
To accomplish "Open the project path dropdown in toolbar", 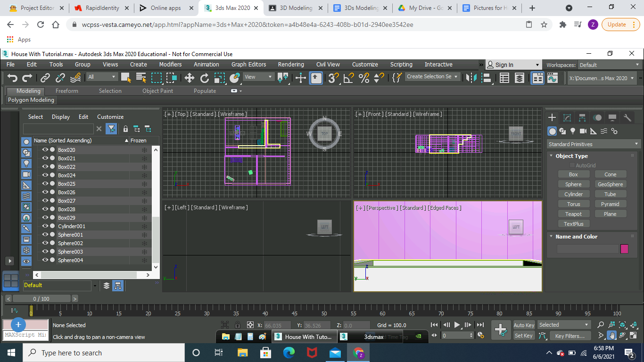I will click(602, 78).
